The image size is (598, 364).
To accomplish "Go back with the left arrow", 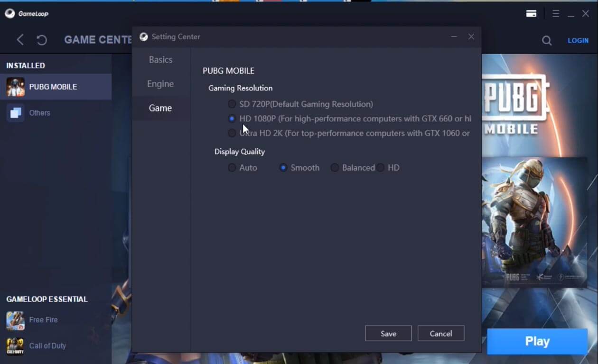I will tap(20, 40).
